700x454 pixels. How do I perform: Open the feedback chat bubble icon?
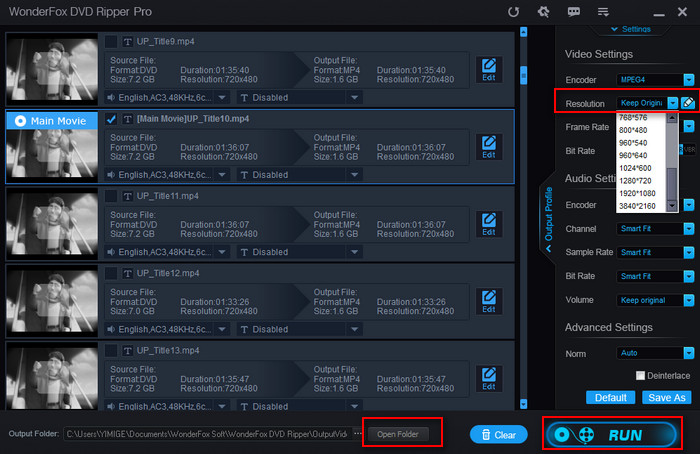tap(574, 12)
